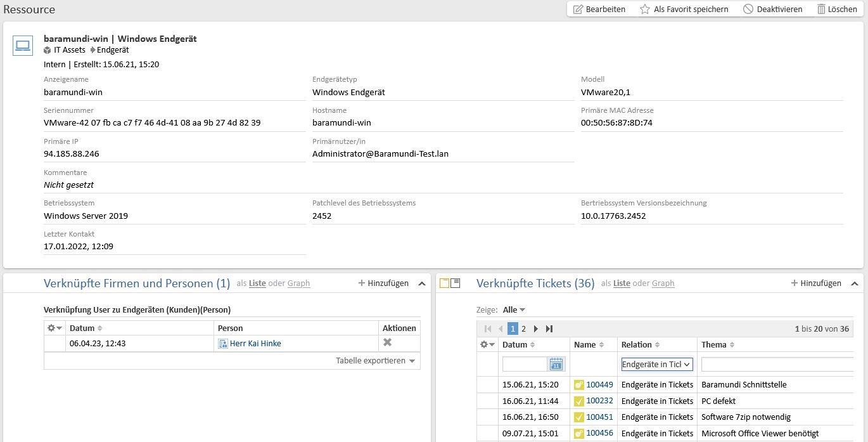Click Deaktivieren button
This screenshot has height=442, width=868.
(x=772, y=10)
